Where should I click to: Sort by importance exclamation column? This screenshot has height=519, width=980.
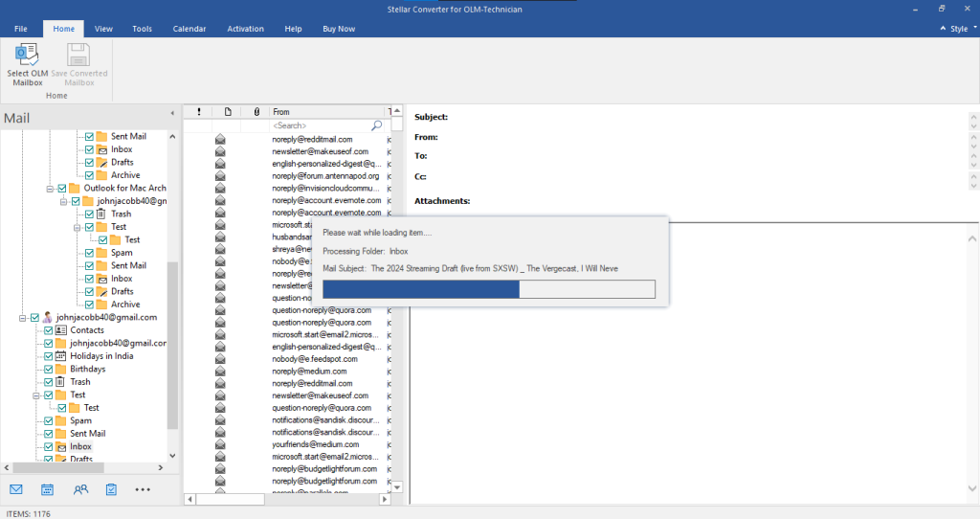[199, 112]
